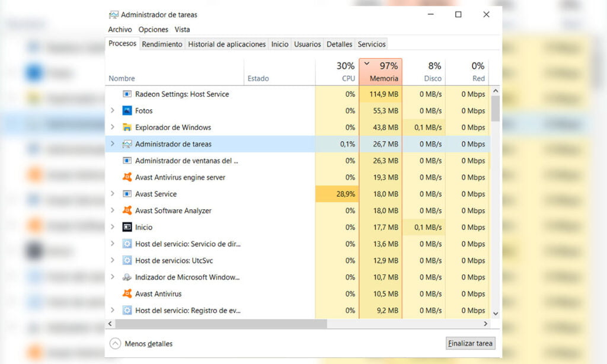This screenshot has height=364, width=607.
Task: Switch to Historial de aplicaciones tab
Action: click(227, 44)
